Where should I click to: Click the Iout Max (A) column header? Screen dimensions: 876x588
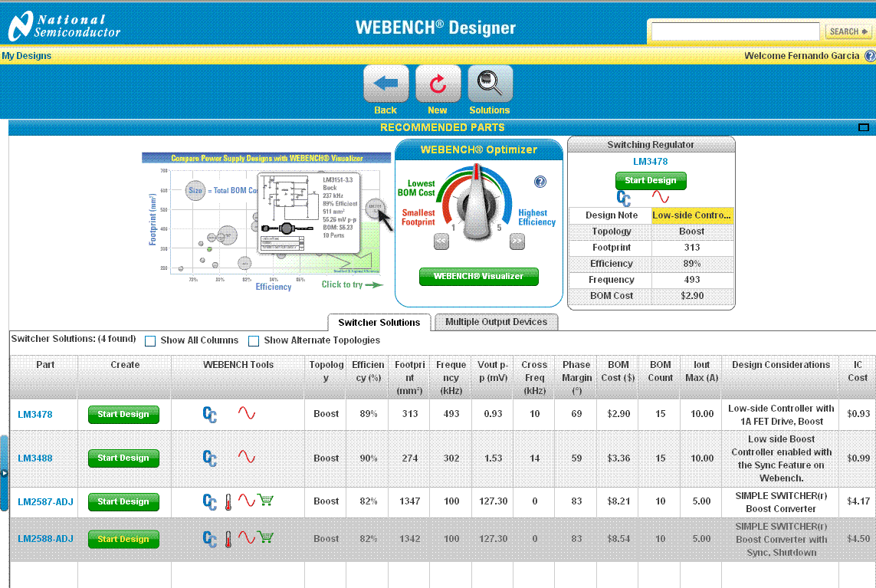tap(702, 377)
